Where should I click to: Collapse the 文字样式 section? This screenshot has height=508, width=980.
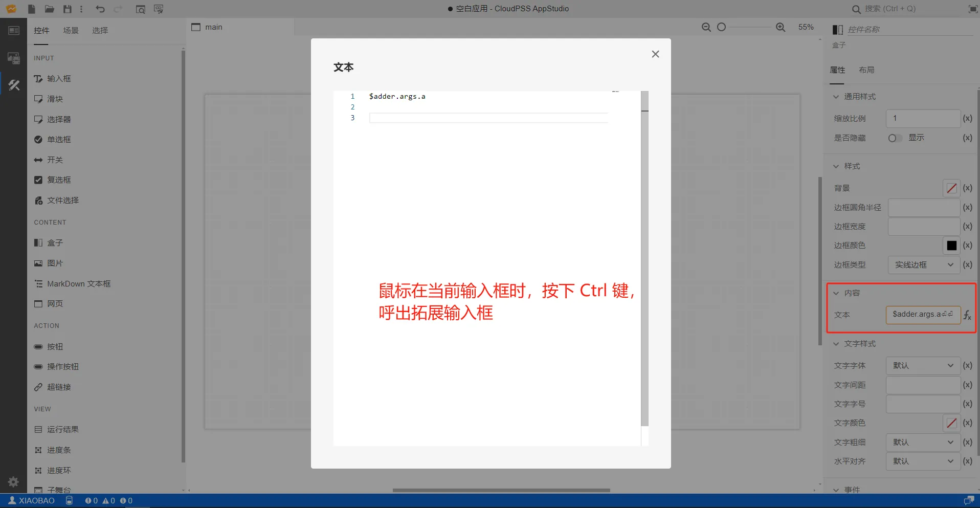tap(836, 344)
